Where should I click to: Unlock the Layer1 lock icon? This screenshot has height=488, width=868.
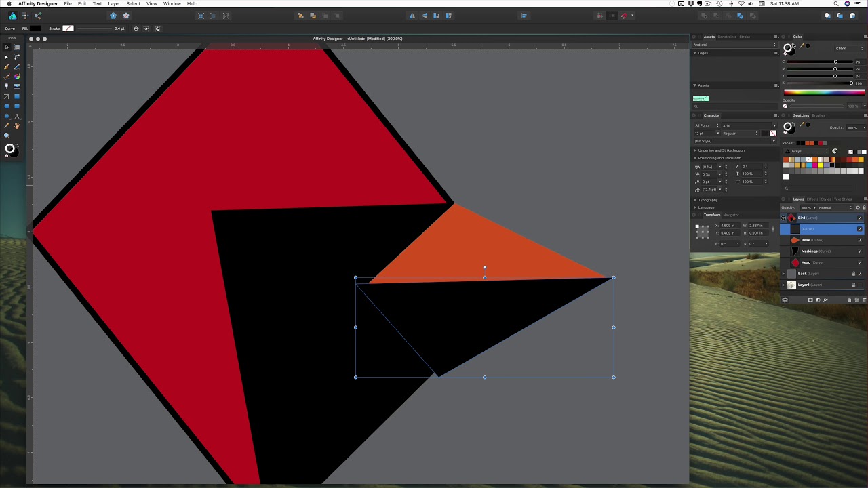[853, 285]
